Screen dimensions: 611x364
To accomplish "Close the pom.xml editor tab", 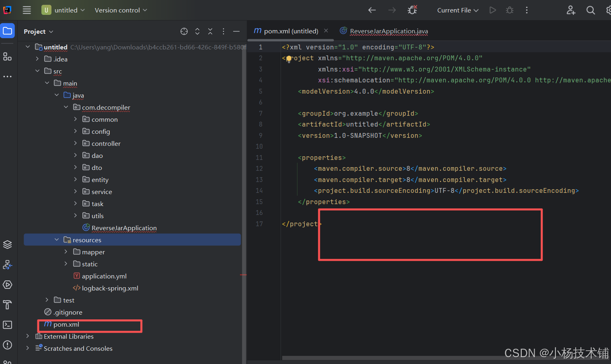I will [326, 31].
